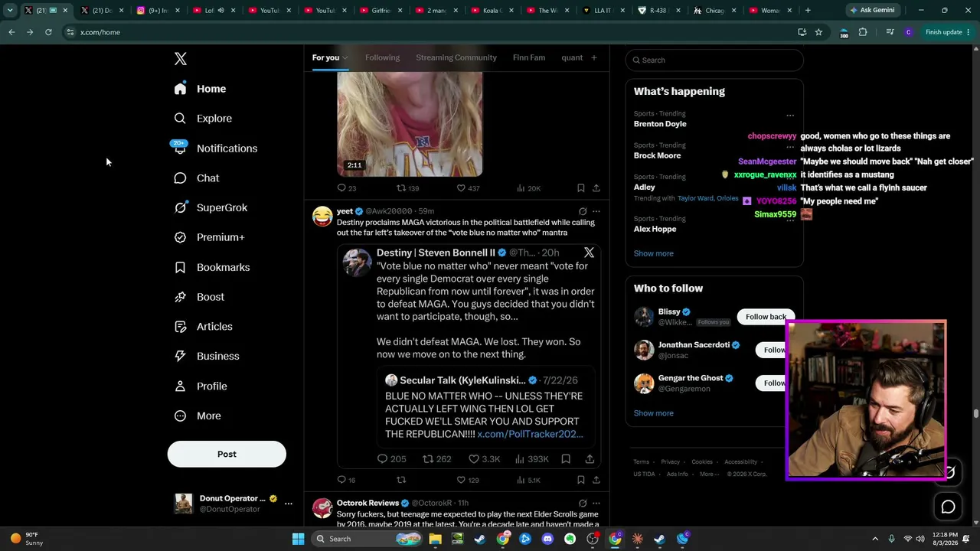
Task: Reply to the video post with 23 replies
Action: click(347, 188)
